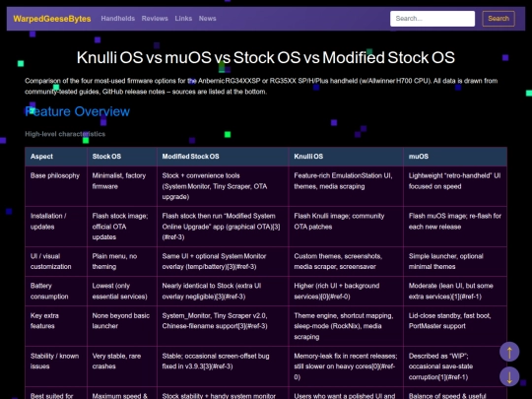Image resolution: width=532 pixels, height=399 pixels.
Task: Click the occasional screen-offset bug cell
Action: [223, 366]
